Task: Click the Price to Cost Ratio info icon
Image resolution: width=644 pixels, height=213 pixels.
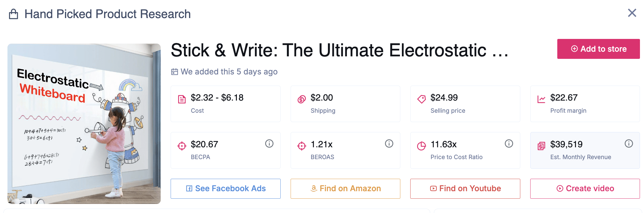Action: (x=509, y=144)
